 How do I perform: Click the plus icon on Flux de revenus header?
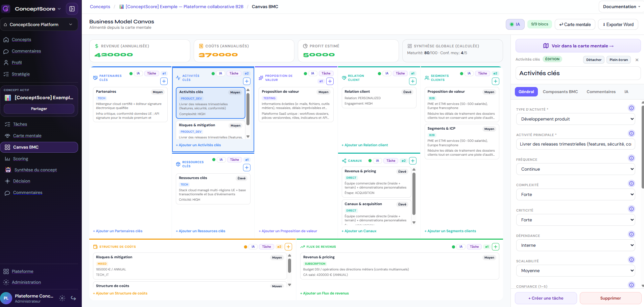(x=495, y=246)
